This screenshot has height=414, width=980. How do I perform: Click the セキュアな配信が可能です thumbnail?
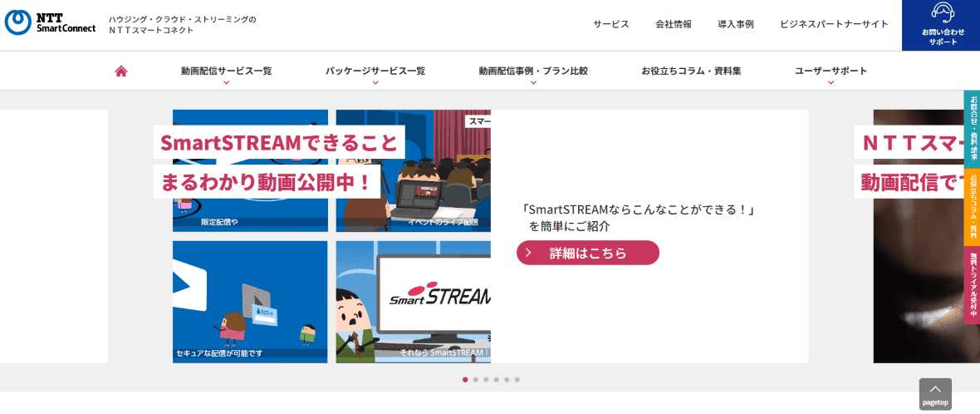coord(250,302)
